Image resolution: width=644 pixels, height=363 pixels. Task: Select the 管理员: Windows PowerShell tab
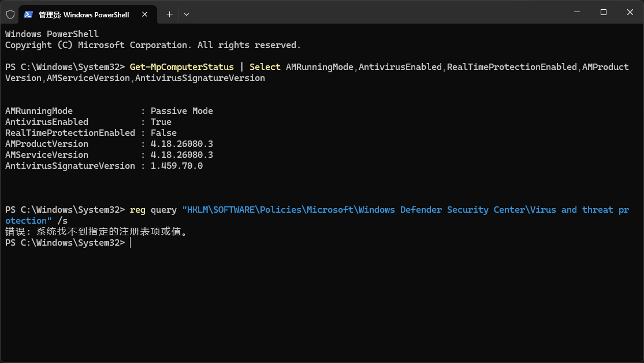pos(88,14)
